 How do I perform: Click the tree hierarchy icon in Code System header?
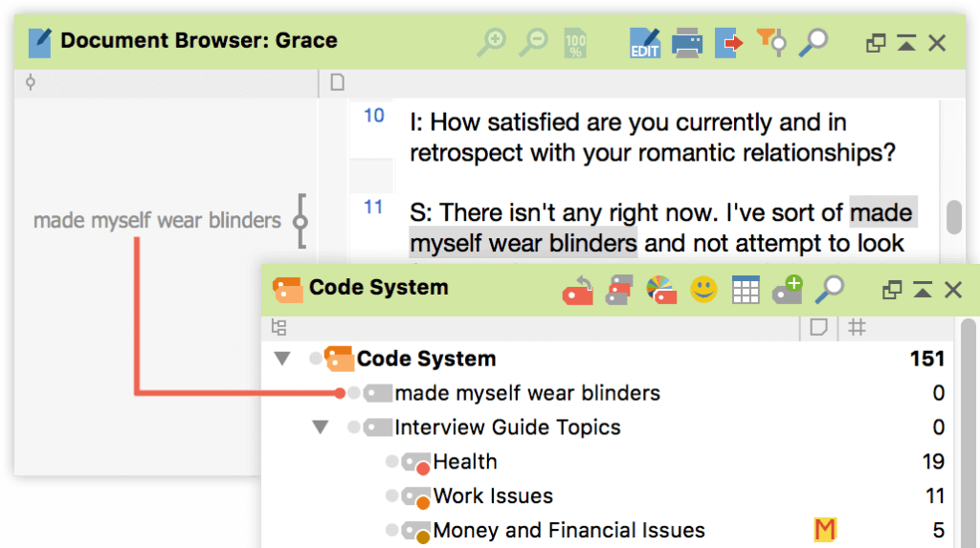click(278, 327)
